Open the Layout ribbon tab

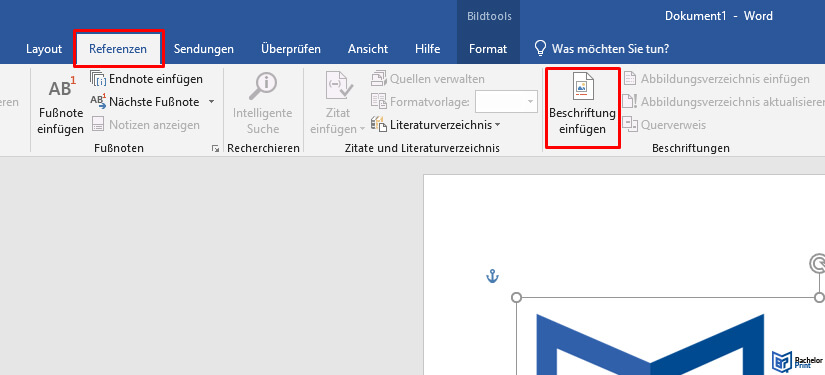click(x=44, y=49)
